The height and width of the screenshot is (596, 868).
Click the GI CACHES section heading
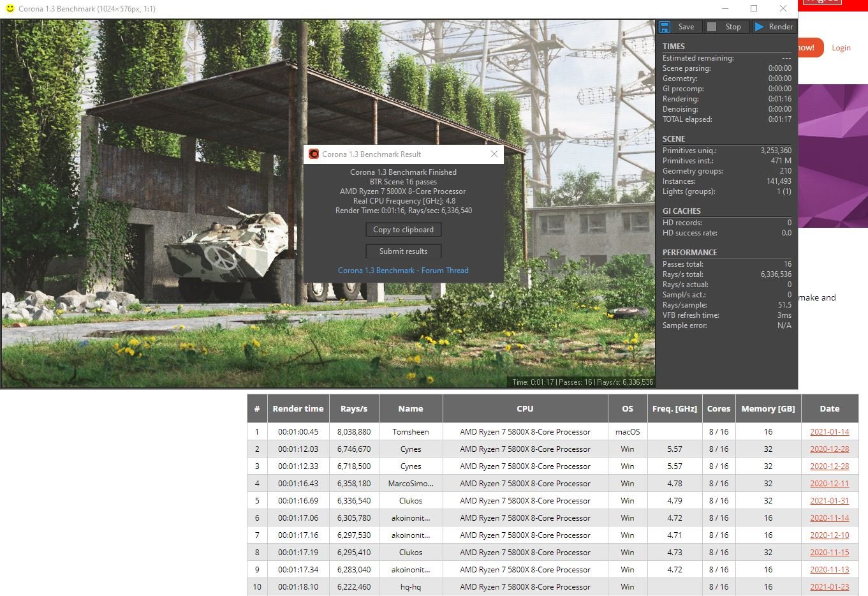pos(682,211)
